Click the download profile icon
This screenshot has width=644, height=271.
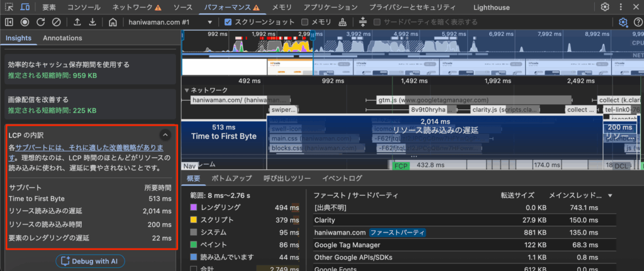pyautogui.click(x=92, y=22)
